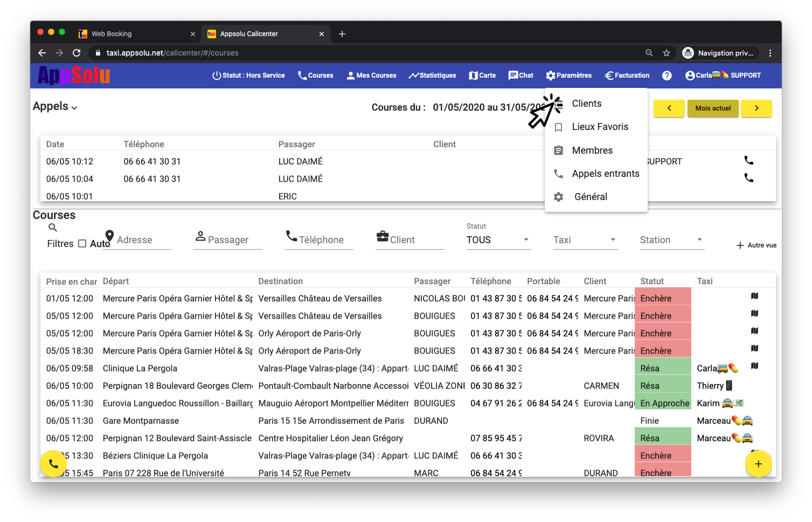
Task: Open the Statut dropdown showing TOUS
Action: 498,240
